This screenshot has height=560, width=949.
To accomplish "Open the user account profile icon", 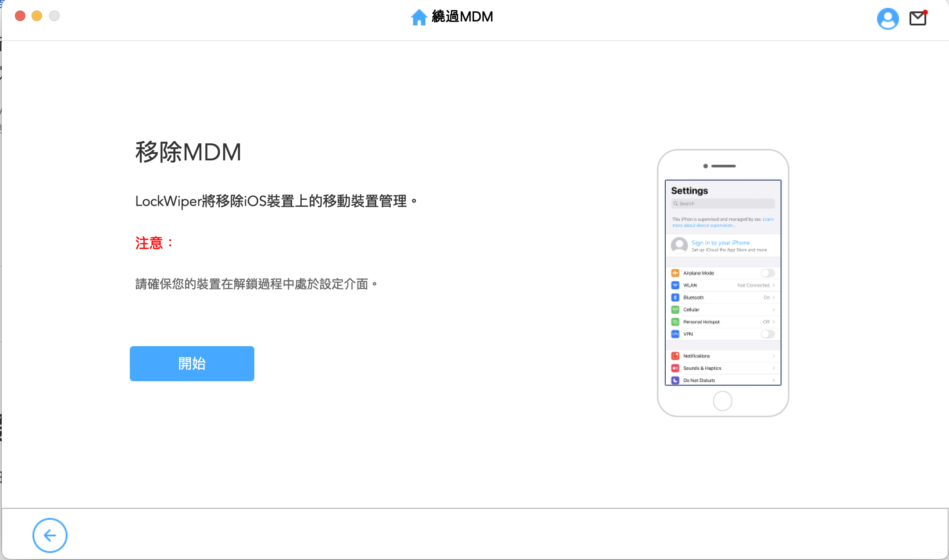I will pyautogui.click(x=888, y=18).
